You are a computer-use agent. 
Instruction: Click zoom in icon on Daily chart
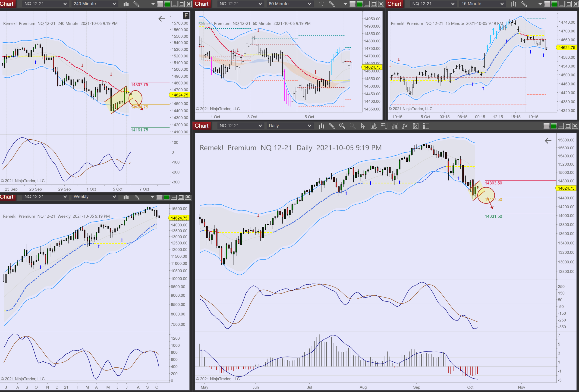tap(342, 126)
